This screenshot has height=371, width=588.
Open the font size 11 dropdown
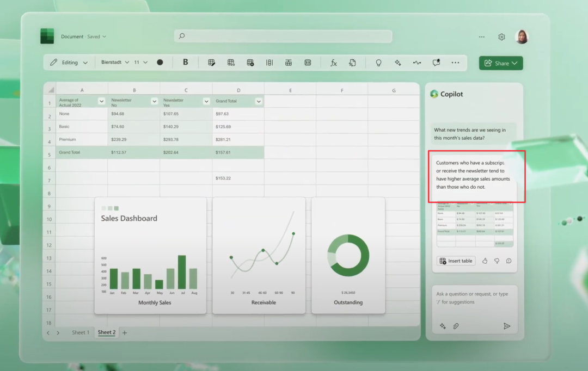[x=145, y=62]
